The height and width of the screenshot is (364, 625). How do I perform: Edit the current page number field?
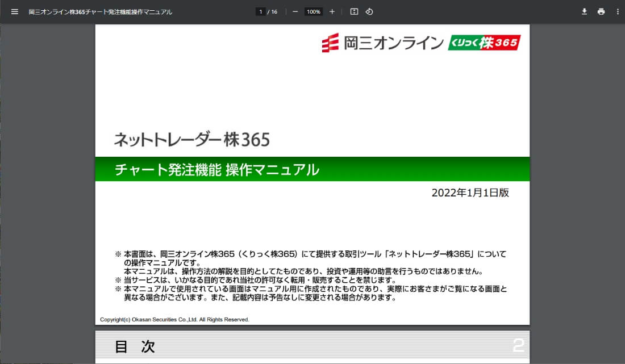tap(260, 12)
